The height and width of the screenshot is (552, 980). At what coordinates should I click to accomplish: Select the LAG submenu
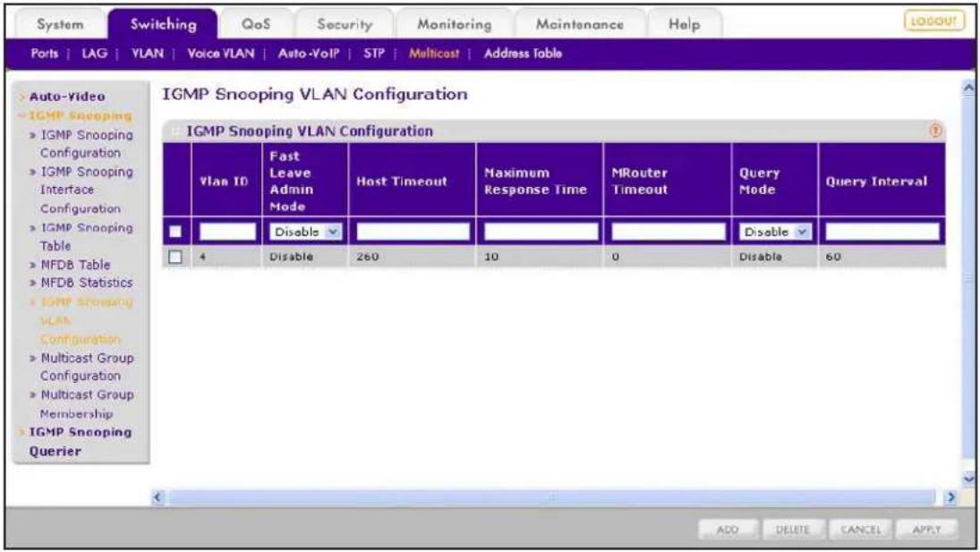pyautogui.click(x=94, y=54)
